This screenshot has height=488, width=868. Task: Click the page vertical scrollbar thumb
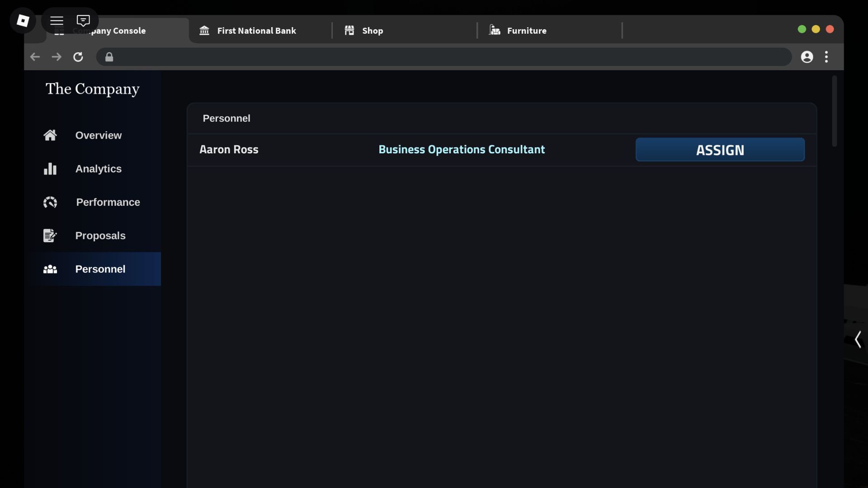coord(834,111)
